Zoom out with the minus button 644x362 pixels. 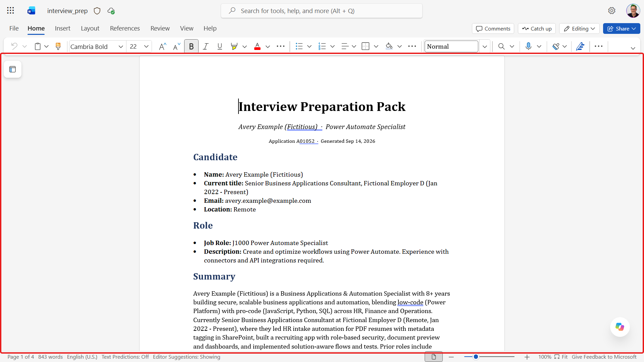[x=451, y=357]
